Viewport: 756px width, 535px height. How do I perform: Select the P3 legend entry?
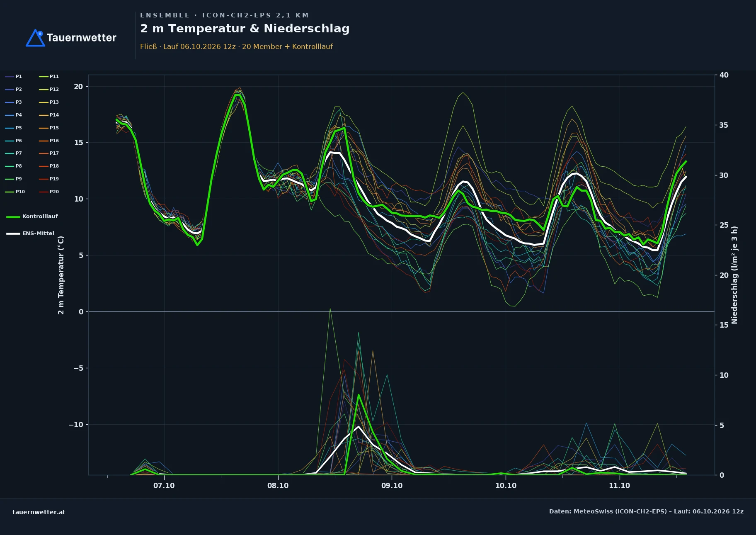click(x=14, y=102)
